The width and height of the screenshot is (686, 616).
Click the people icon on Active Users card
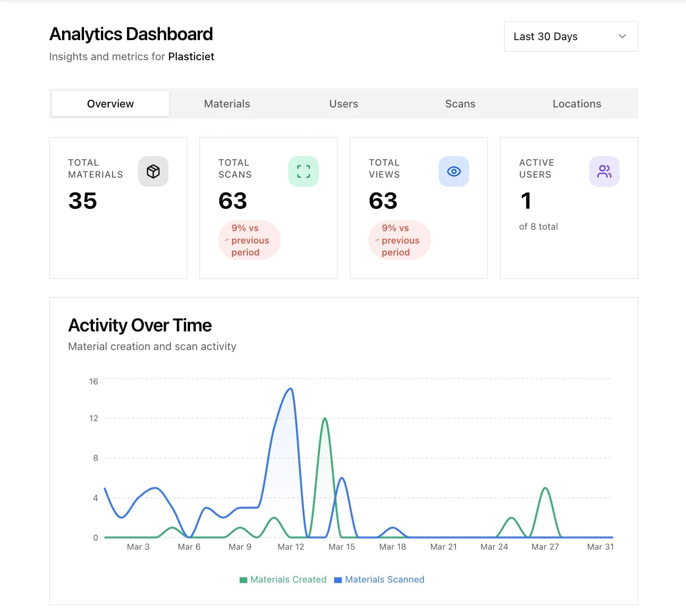[x=604, y=171]
